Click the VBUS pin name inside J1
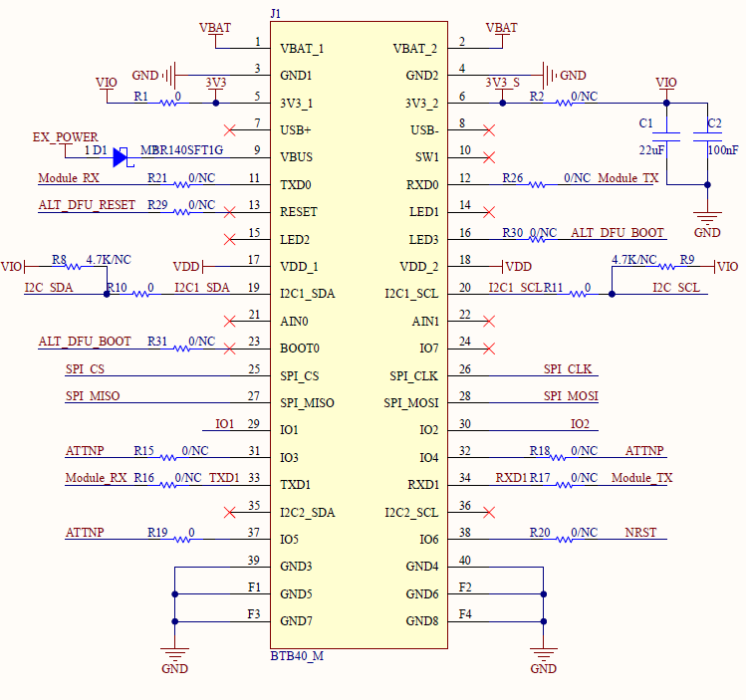This screenshot has width=746, height=700. (x=297, y=157)
